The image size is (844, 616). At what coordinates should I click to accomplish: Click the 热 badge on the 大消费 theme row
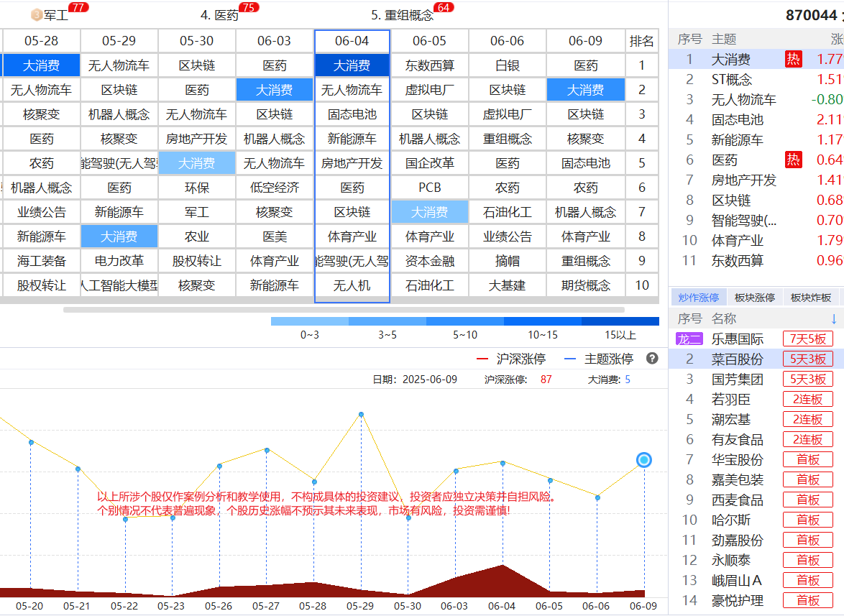(x=794, y=59)
